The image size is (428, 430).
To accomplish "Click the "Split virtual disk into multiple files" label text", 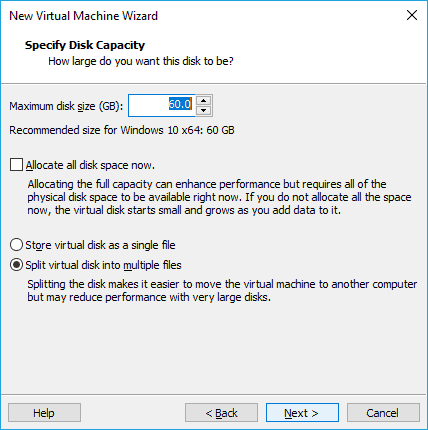I will [103, 265].
